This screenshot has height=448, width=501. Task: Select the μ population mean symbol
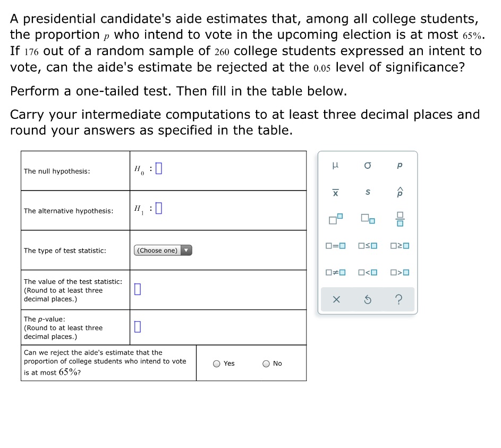pos(335,166)
